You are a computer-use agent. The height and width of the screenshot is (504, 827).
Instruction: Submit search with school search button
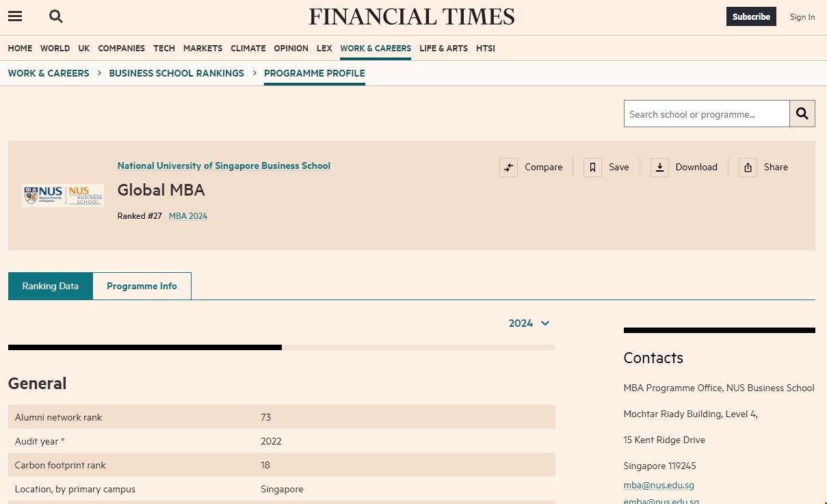802,114
